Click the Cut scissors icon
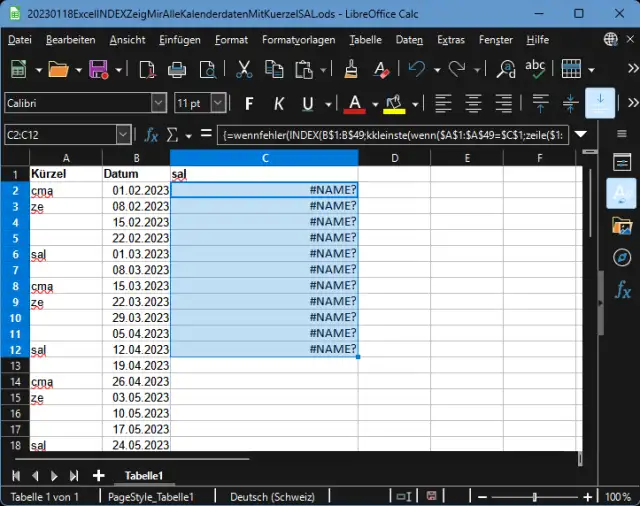640x506 pixels. [x=244, y=69]
